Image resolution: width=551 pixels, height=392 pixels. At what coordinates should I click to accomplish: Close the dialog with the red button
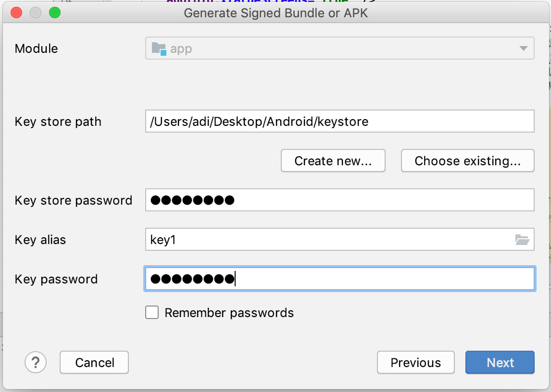(16, 12)
